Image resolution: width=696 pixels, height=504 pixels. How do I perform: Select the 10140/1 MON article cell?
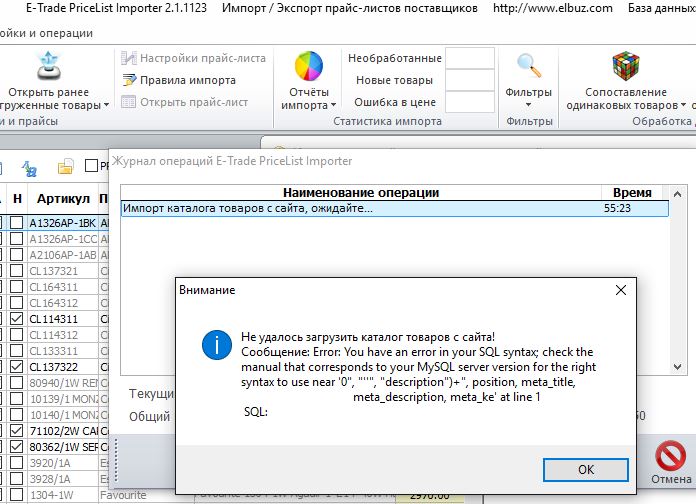[63, 415]
